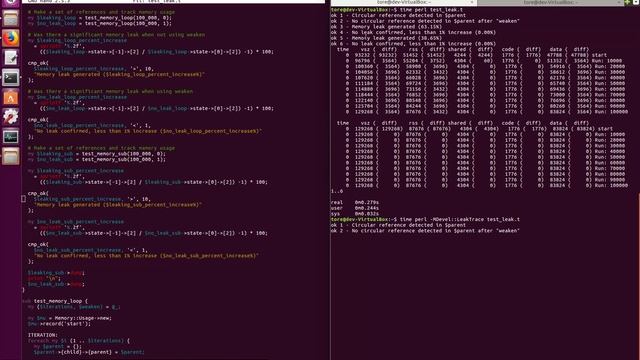Switch to the first terminal tab
Viewport: 640px width, 360px height.
click(x=403, y=2)
